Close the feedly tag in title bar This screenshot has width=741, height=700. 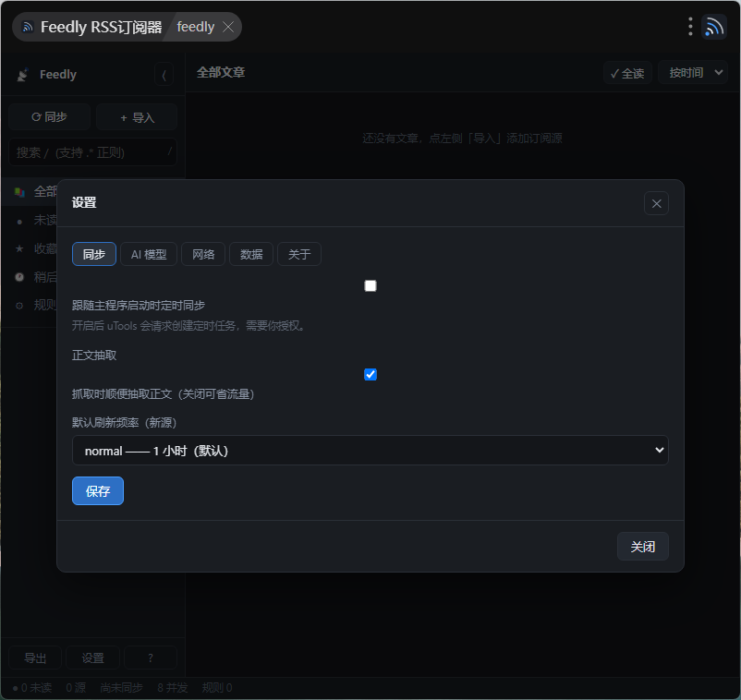[x=228, y=27]
